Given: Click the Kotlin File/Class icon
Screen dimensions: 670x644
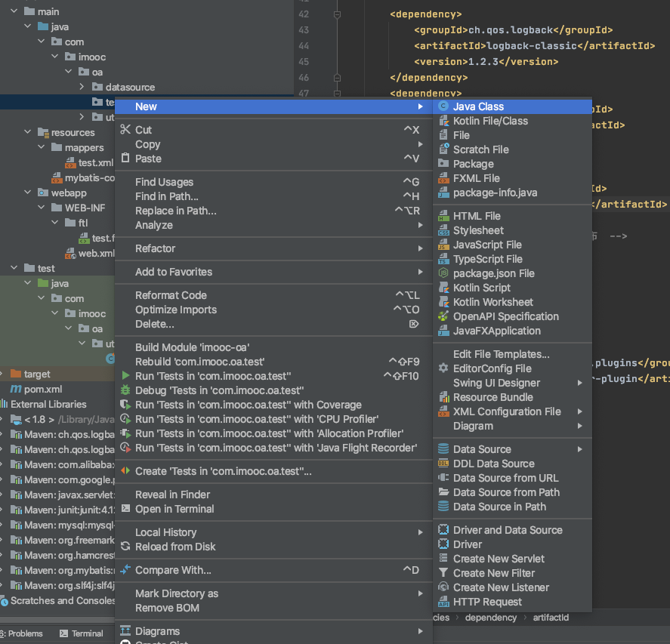Looking at the screenshot, I should (x=443, y=121).
